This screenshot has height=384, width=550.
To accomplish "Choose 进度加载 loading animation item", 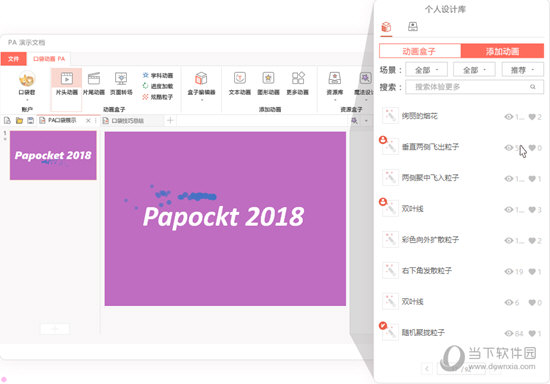I will [x=158, y=86].
